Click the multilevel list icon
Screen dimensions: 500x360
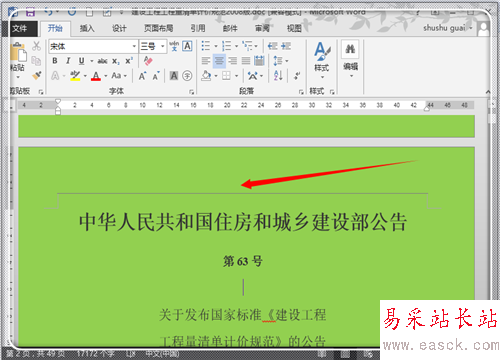click(247, 46)
